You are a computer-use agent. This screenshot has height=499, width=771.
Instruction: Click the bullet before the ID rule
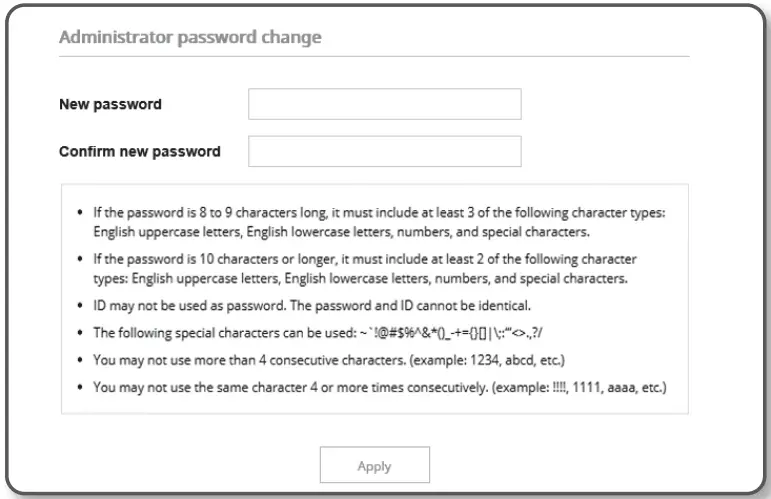click(78, 306)
